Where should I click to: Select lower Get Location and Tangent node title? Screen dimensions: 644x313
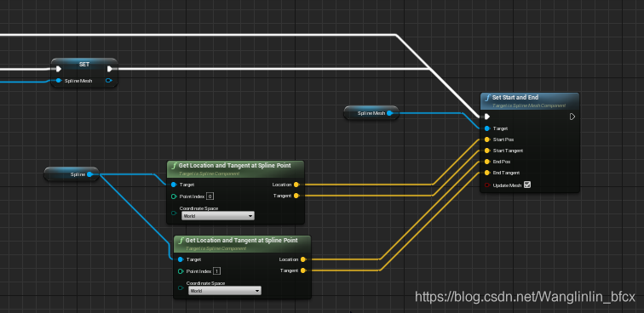point(242,240)
